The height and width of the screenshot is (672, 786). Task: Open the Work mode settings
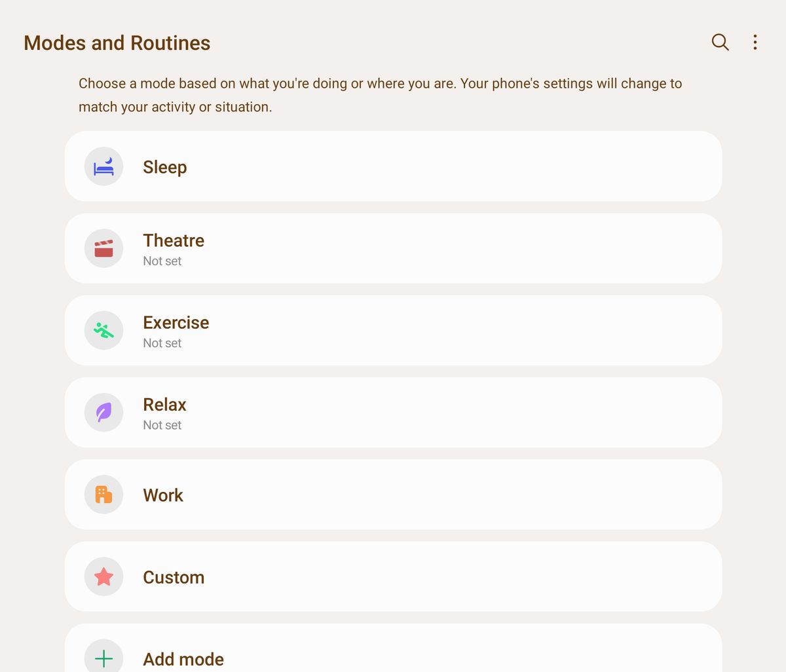(x=393, y=495)
